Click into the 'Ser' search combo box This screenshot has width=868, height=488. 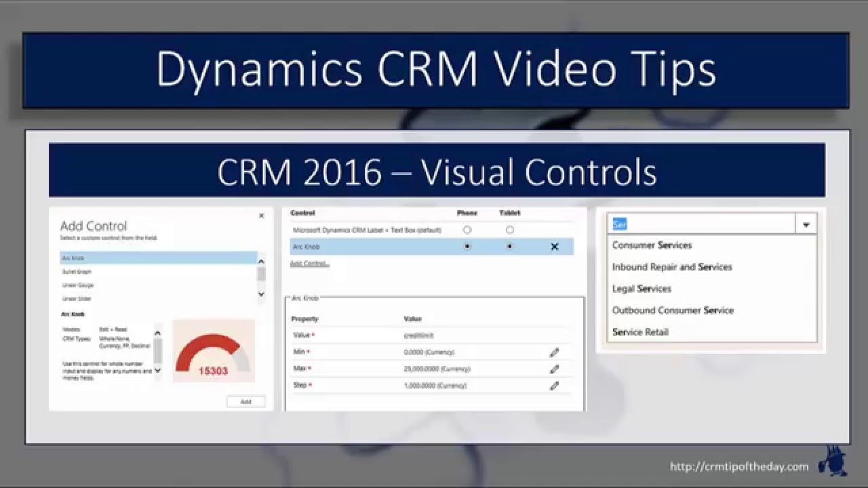click(701, 224)
